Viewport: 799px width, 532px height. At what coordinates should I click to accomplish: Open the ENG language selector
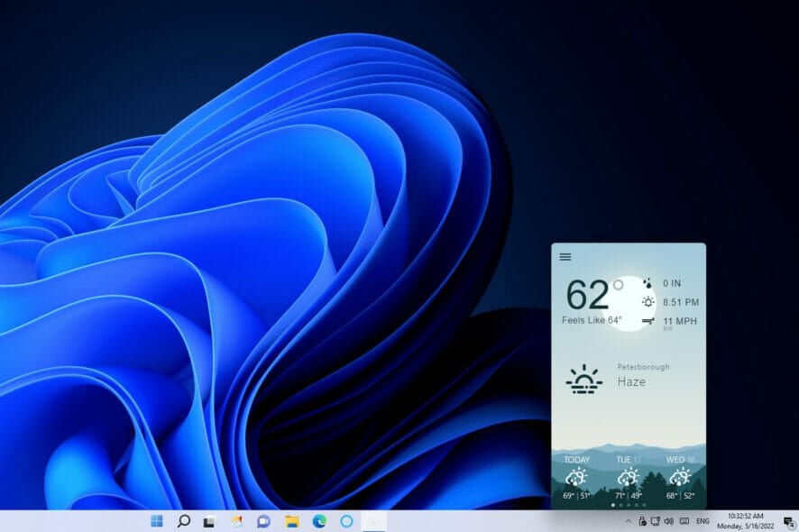[x=703, y=521]
